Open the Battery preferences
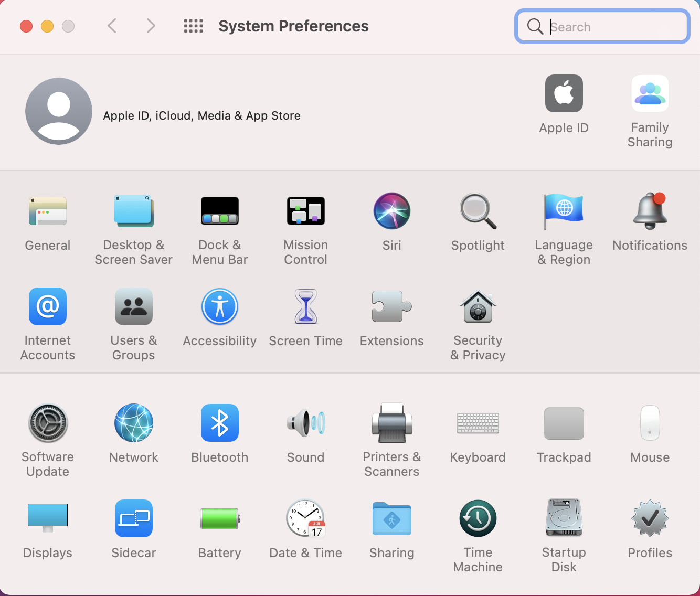Screen dimensions: 700x596 [x=219, y=518]
